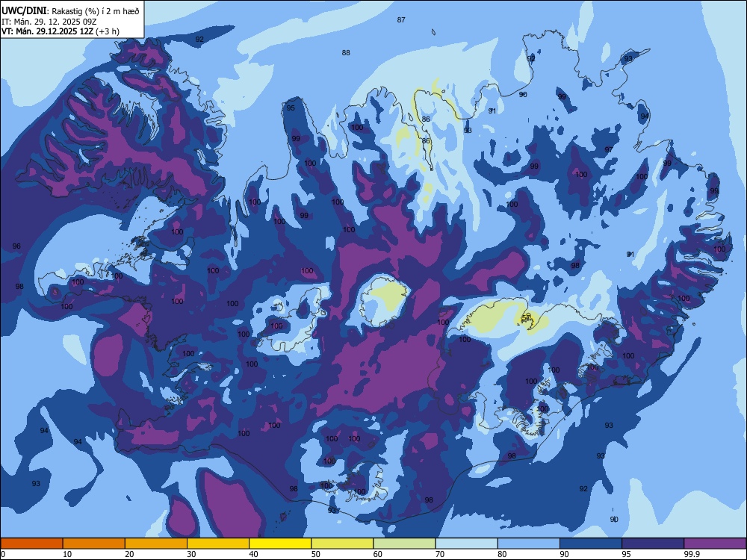Pick the pale green 60–70 legend swatch

point(404,544)
